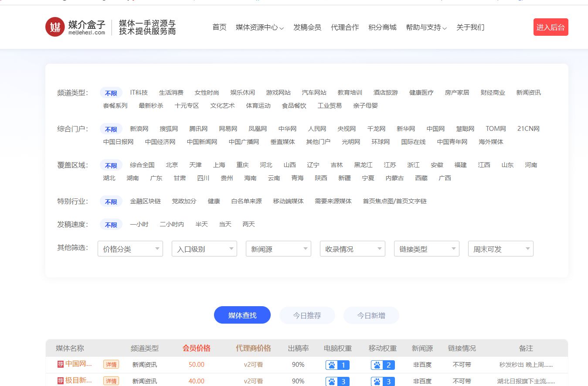Click the 出稿率 column header
This screenshot has height=386, width=588.
[x=298, y=348]
